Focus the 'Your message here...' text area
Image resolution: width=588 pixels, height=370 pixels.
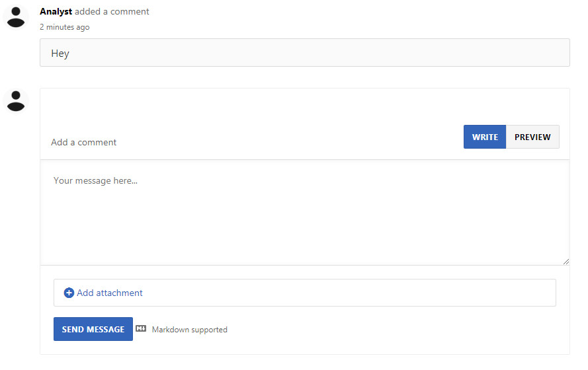coord(305,213)
